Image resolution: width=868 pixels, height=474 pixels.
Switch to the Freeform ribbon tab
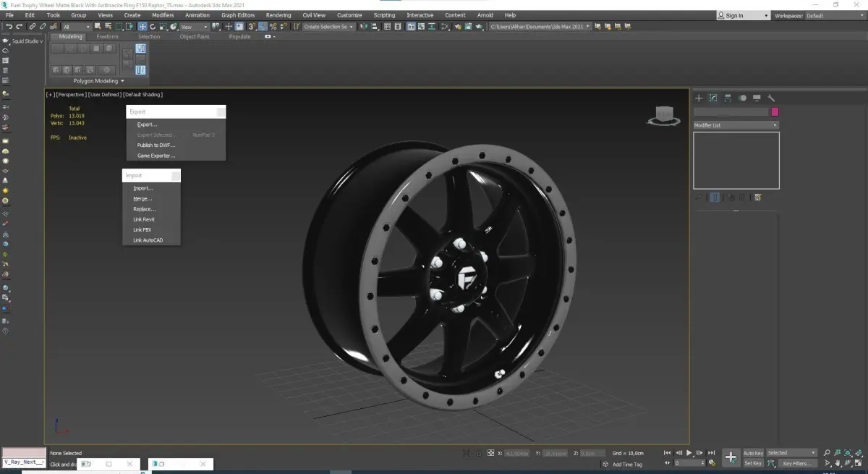pyautogui.click(x=108, y=37)
